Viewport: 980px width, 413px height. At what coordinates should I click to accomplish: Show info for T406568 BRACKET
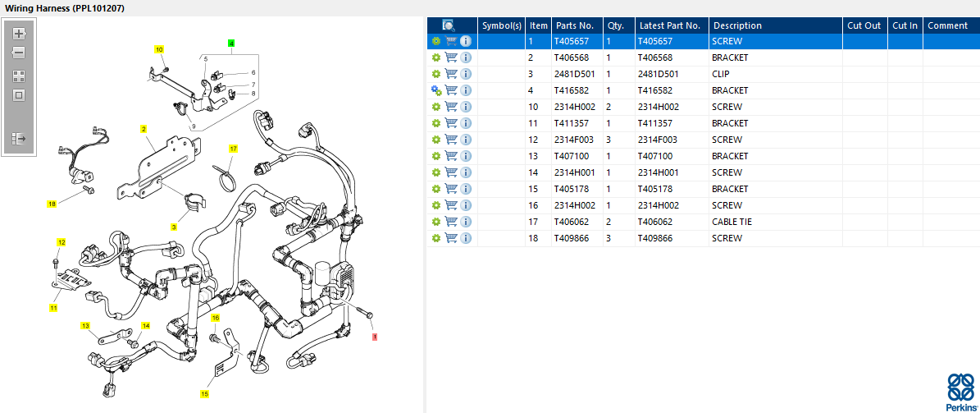[466, 57]
